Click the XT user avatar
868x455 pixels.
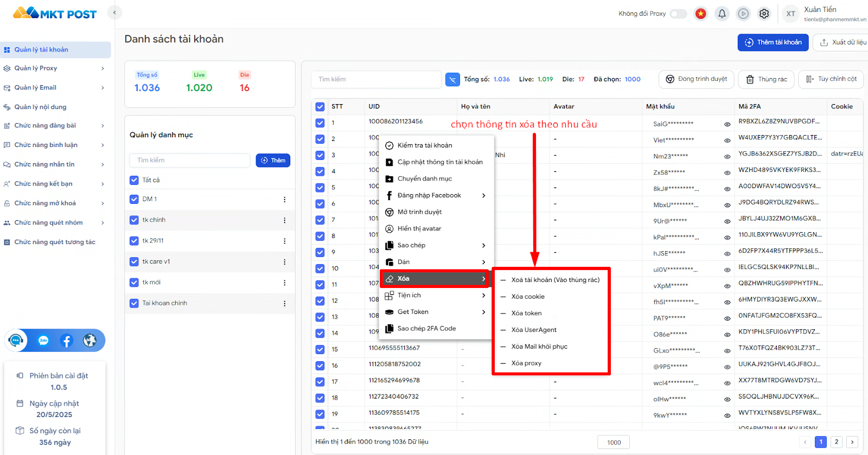[790, 14]
